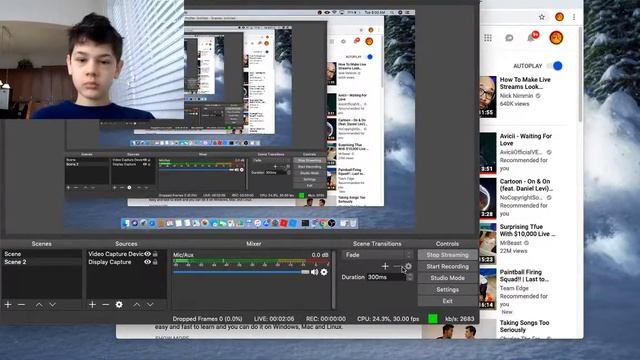This screenshot has width=640, height=360.
Task: Click the Nick Nimmin channel name
Action: (516, 96)
